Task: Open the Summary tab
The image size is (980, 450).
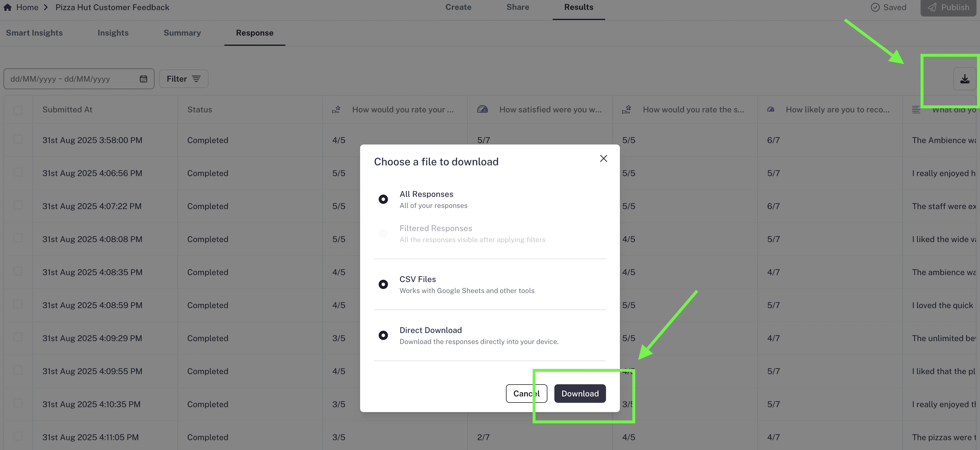Action: pyautogui.click(x=182, y=33)
